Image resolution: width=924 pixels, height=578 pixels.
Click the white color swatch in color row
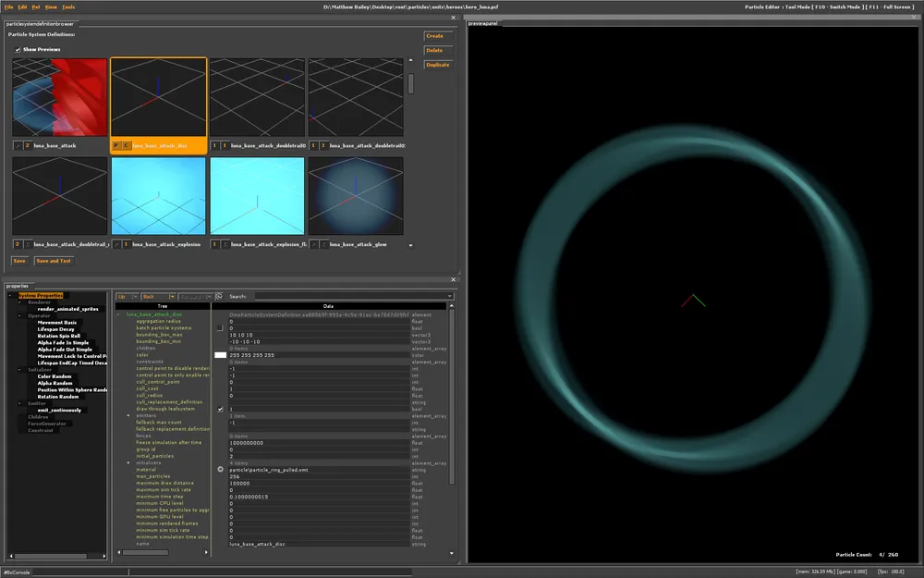(220, 355)
